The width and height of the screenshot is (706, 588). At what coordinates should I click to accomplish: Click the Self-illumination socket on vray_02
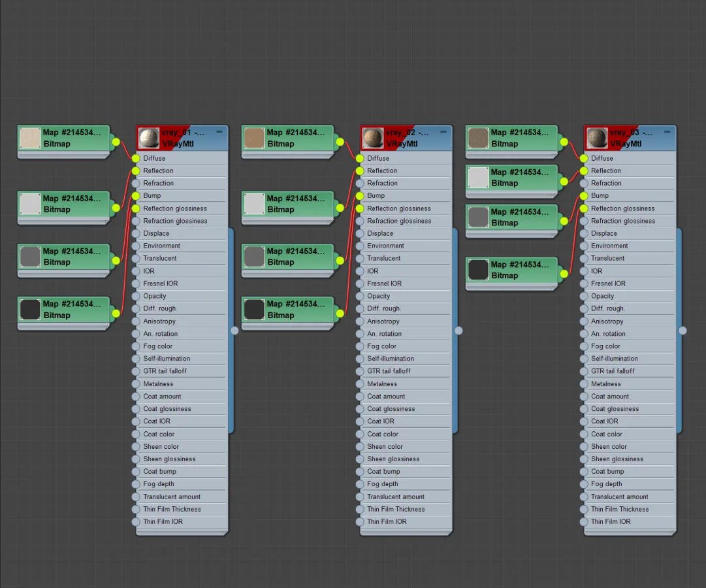coord(360,359)
